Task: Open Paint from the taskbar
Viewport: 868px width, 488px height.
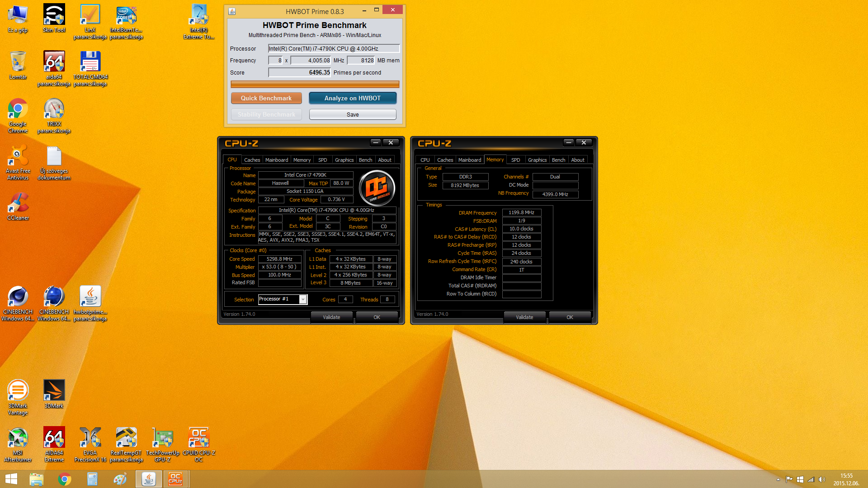Action: (120, 479)
